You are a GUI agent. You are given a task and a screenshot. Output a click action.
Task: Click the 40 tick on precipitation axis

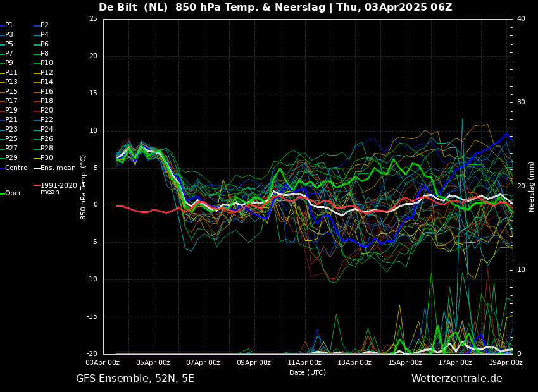click(x=521, y=19)
